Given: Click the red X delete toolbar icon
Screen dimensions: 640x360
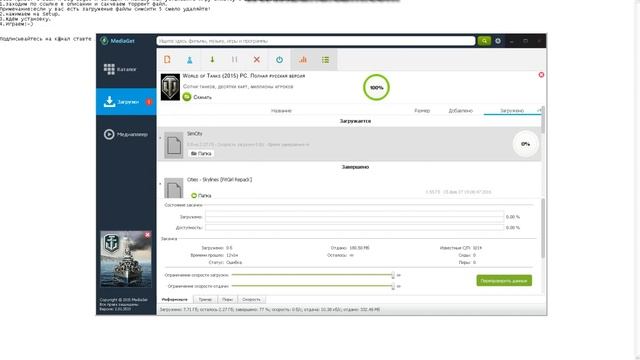Looking at the screenshot, I should [257, 60].
